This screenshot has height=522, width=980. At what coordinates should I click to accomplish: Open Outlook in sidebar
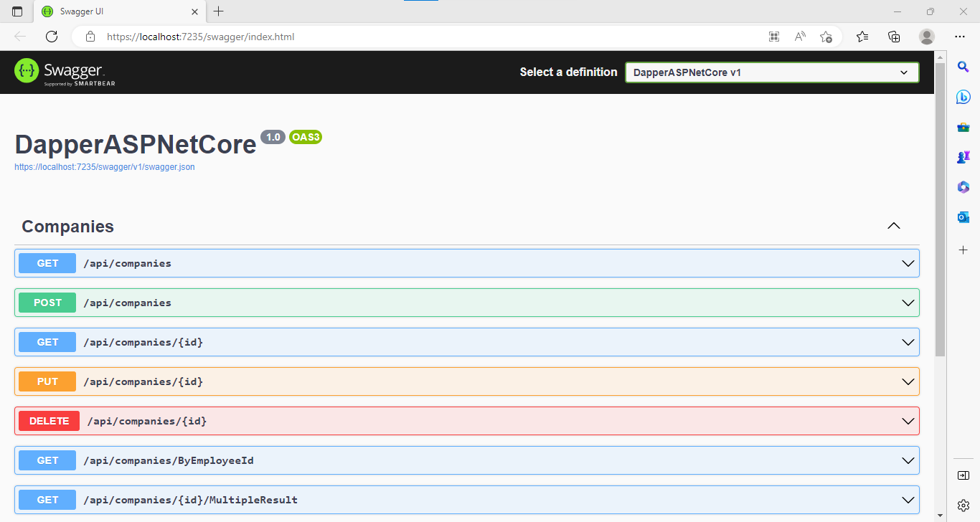point(963,217)
